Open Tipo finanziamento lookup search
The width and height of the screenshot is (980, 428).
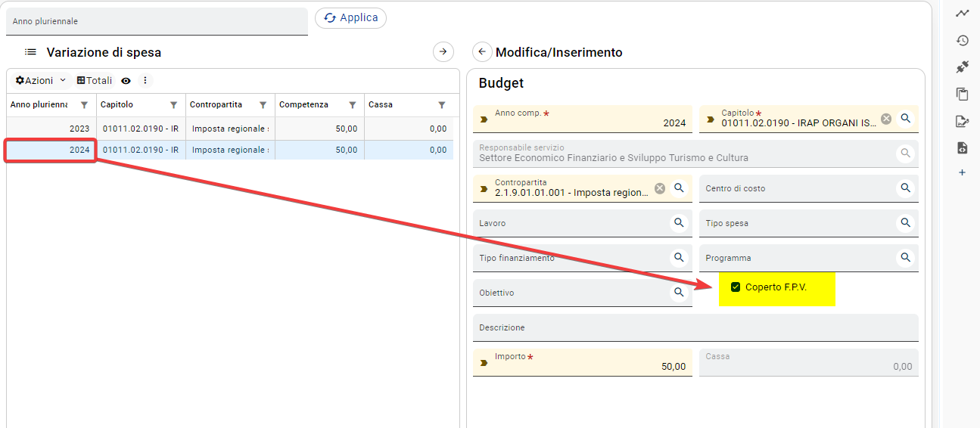pyautogui.click(x=679, y=258)
